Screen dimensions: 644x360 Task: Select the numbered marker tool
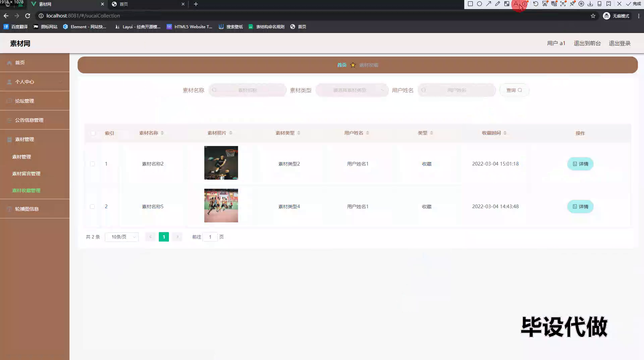(525, 4)
